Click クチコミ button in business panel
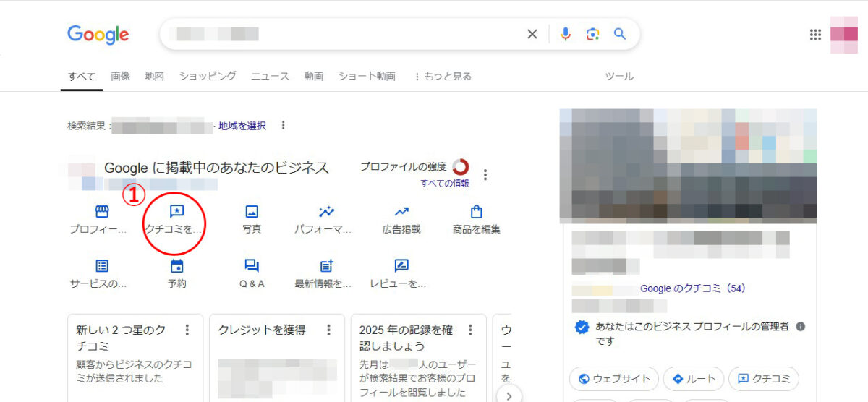Viewport: 868px width, 402px height. click(764, 379)
